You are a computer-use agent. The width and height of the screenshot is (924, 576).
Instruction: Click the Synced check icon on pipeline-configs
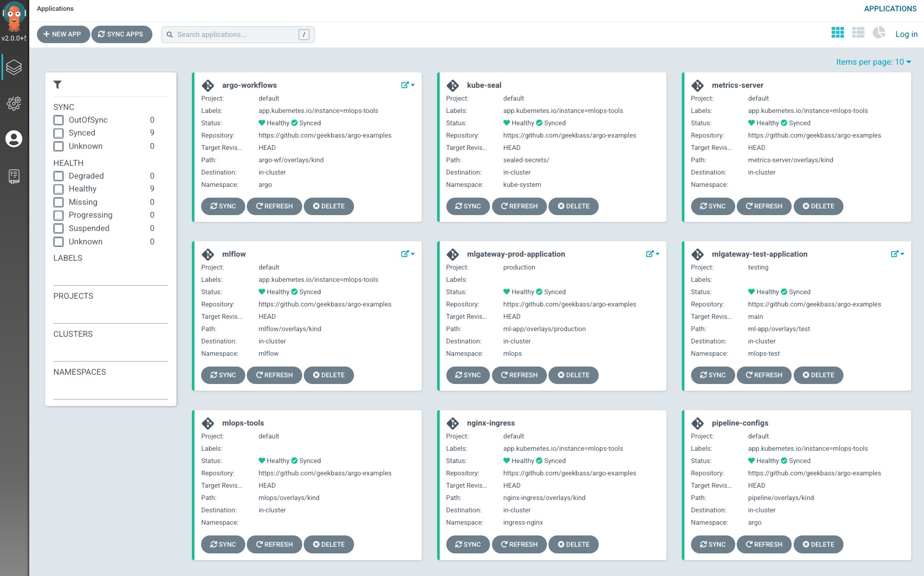coord(784,460)
